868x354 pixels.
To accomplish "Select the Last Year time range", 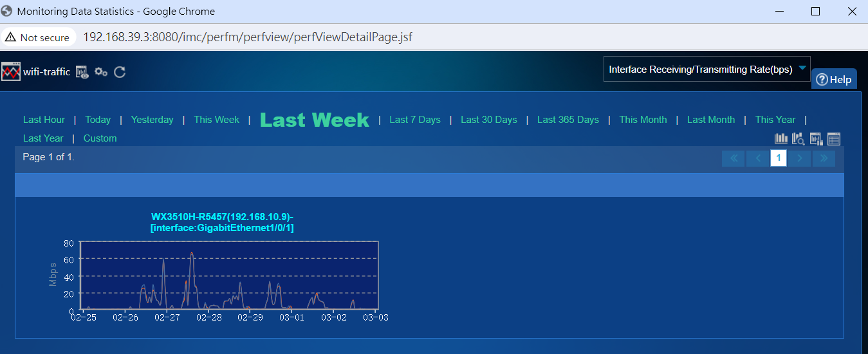I will [x=43, y=138].
